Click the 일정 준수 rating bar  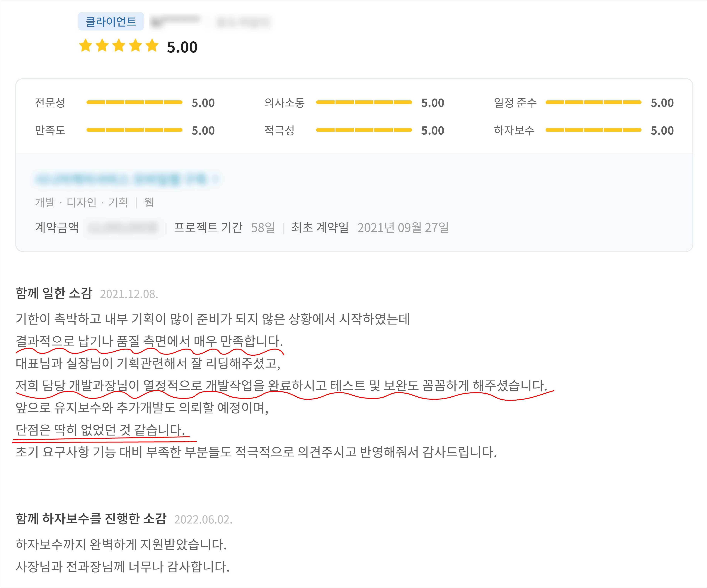point(593,102)
